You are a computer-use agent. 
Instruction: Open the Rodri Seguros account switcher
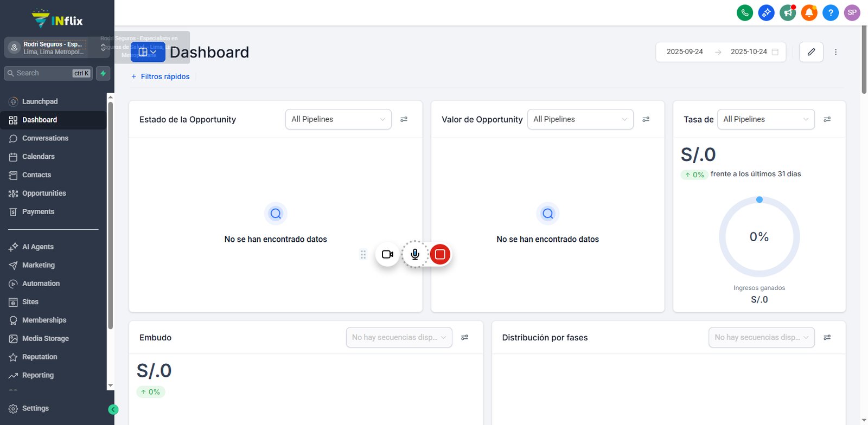(x=57, y=48)
